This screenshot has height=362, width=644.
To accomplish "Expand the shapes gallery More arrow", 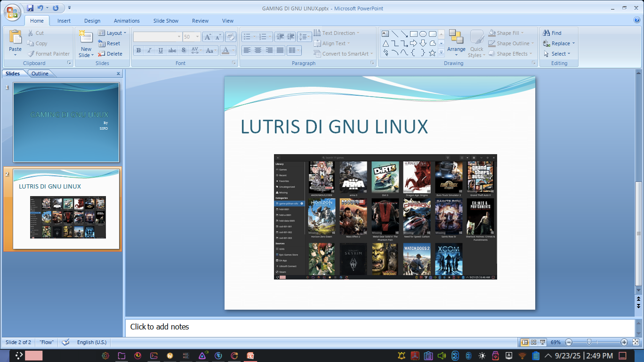I will tap(441, 53).
